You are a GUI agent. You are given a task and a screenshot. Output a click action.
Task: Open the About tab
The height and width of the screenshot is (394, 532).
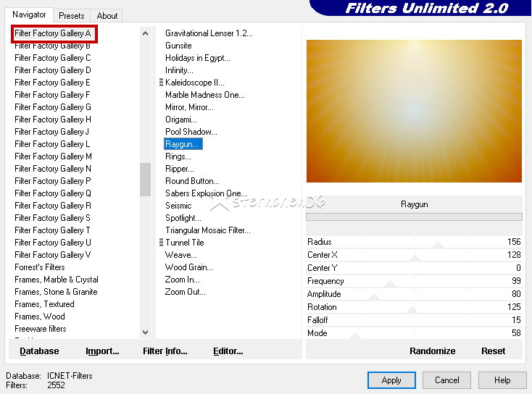[x=107, y=16]
